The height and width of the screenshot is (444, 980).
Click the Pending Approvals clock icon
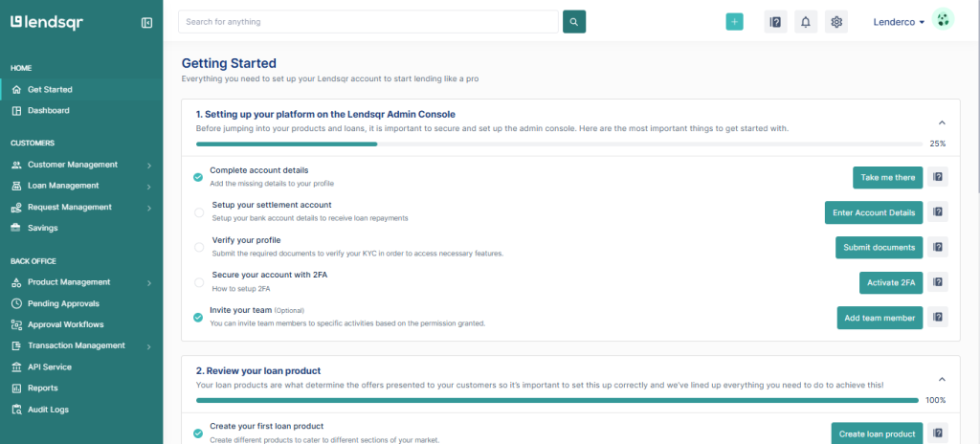pos(16,303)
